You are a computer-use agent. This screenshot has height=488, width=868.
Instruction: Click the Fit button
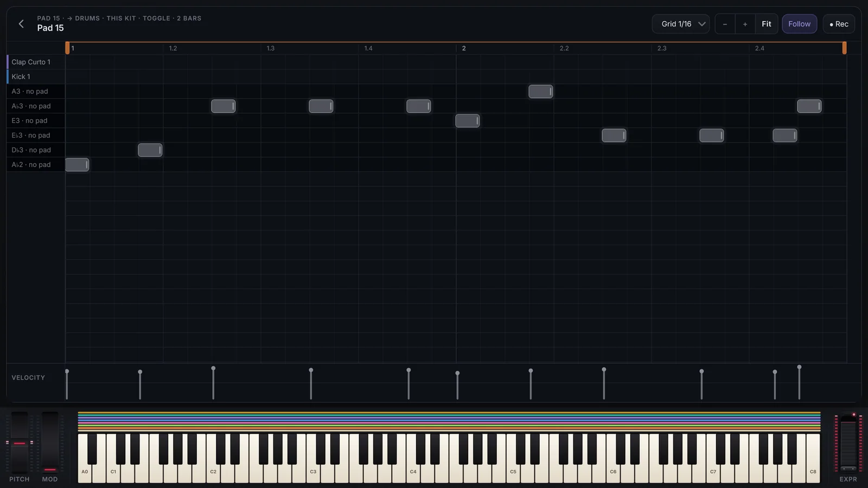tap(766, 24)
